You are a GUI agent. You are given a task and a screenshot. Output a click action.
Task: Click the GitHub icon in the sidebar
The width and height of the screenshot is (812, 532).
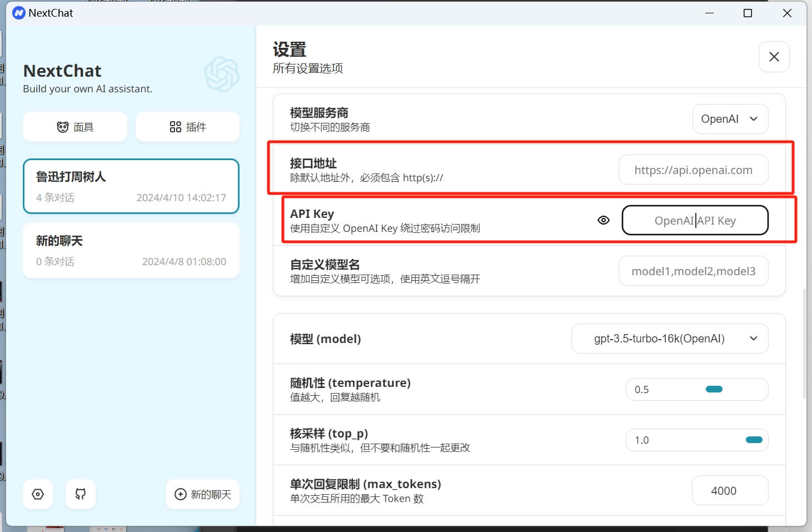click(80, 494)
